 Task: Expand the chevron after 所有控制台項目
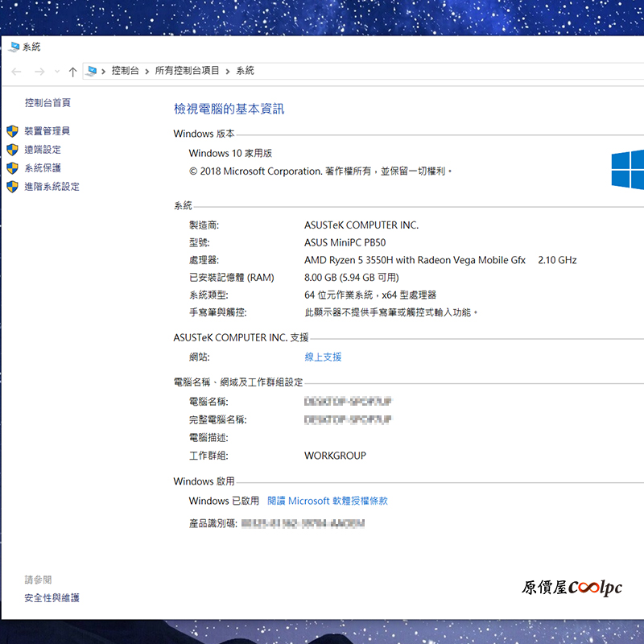pos(228,72)
